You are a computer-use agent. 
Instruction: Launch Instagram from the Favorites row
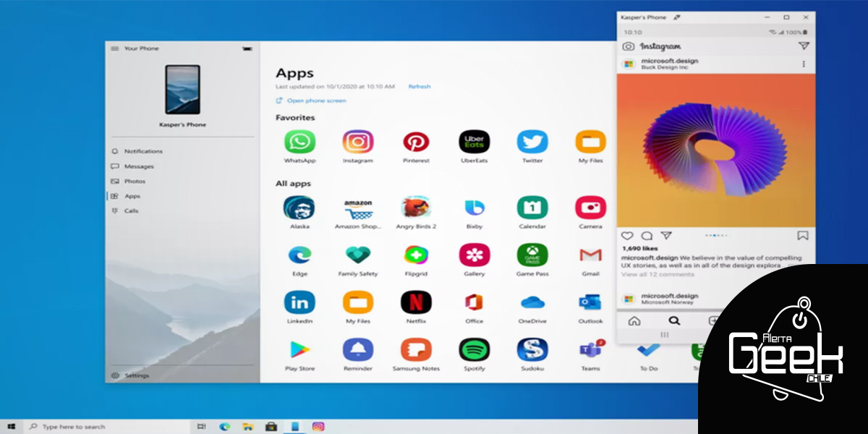[x=357, y=142]
